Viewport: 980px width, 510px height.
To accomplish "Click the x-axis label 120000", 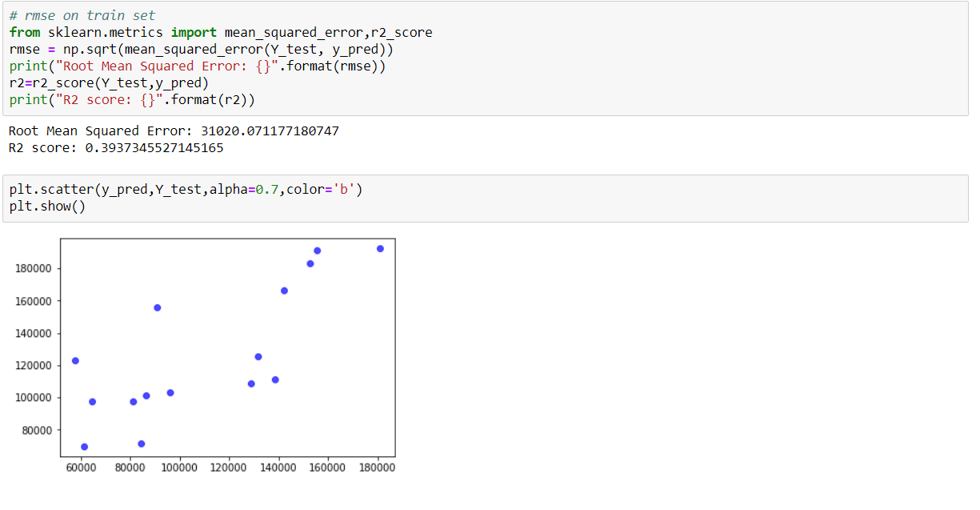I will click(230, 468).
